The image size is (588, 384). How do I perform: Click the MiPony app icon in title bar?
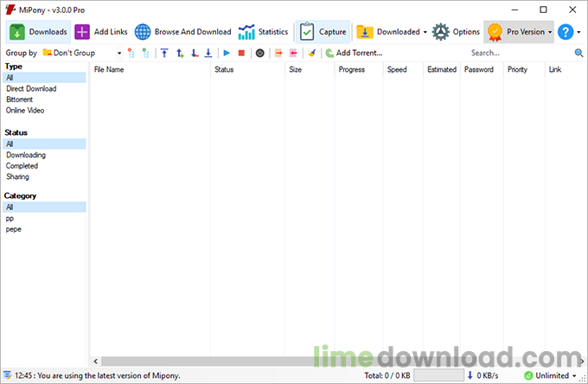point(10,10)
